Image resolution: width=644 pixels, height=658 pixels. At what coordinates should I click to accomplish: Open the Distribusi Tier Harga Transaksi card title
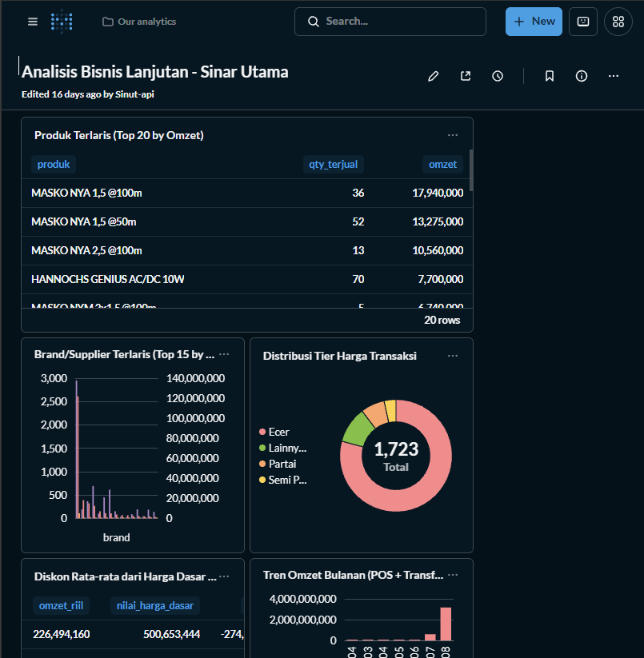tap(340, 356)
